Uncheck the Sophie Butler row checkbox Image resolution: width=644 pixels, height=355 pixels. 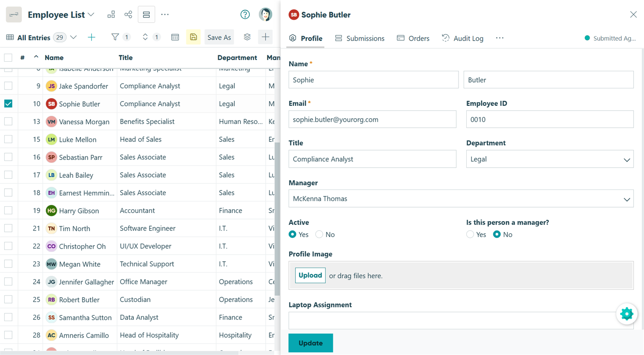(8, 104)
